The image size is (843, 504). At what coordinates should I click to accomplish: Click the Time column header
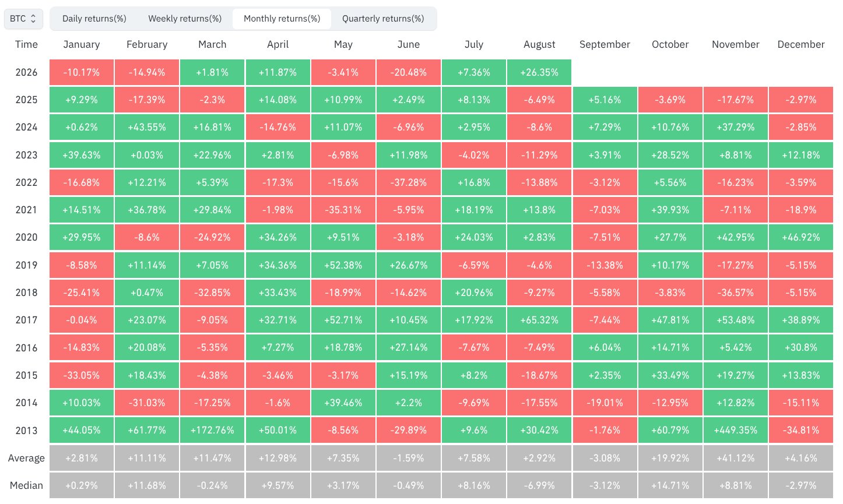coord(26,44)
